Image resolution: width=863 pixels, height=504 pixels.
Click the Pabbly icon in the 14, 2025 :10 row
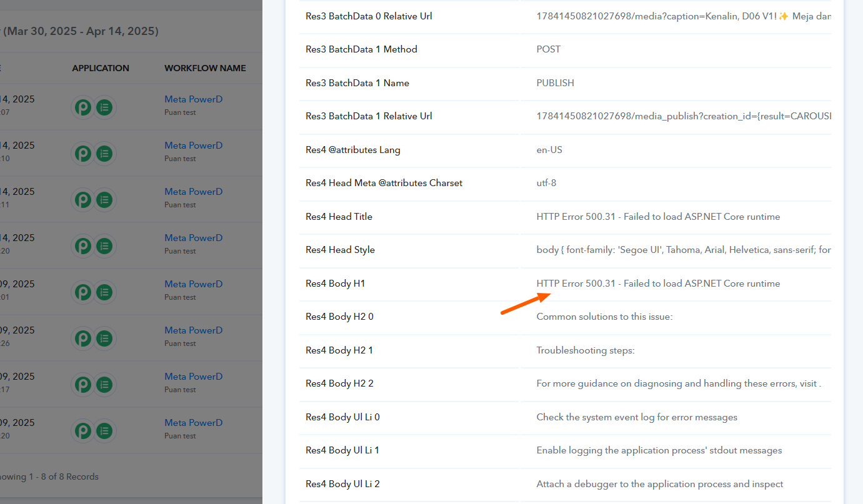click(83, 154)
